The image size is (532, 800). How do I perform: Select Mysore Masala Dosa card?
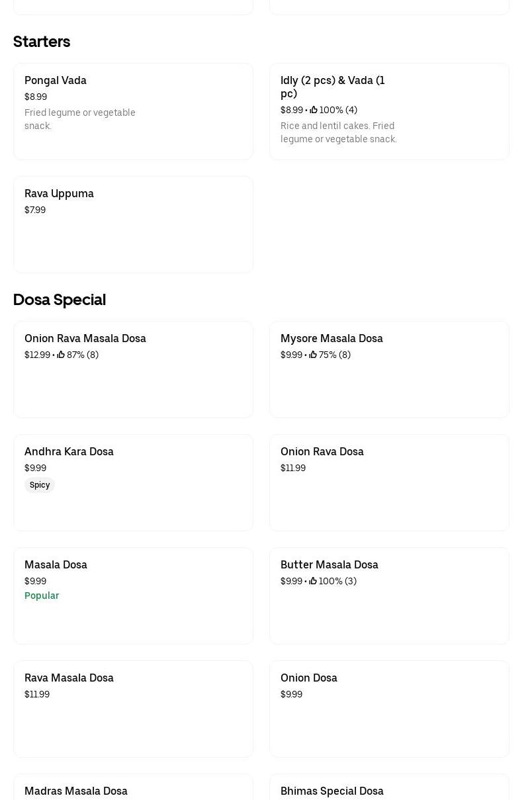(388, 369)
